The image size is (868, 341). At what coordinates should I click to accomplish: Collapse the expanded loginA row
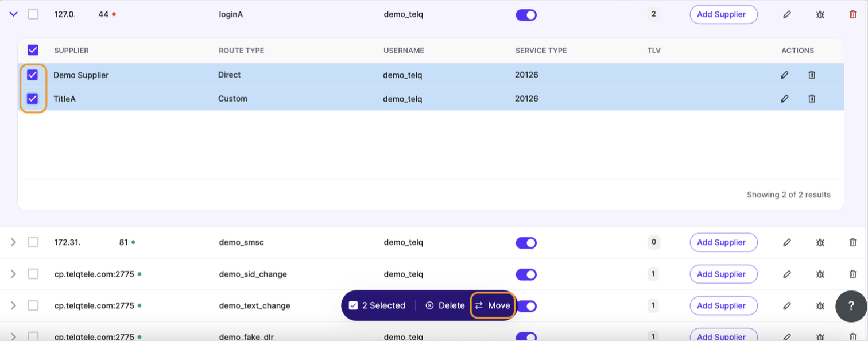[x=13, y=14]
